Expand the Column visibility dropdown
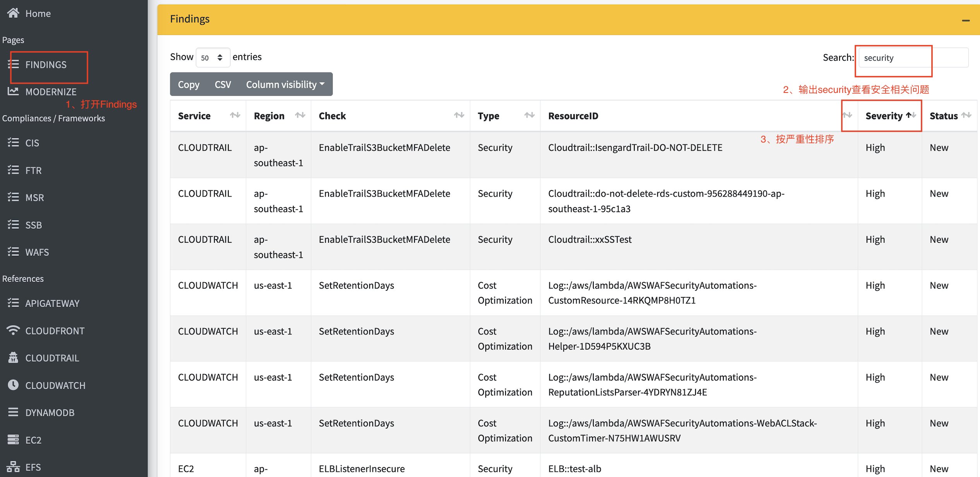Image resolution: width=980 pixels, height=477 pixels. (285, 84)
